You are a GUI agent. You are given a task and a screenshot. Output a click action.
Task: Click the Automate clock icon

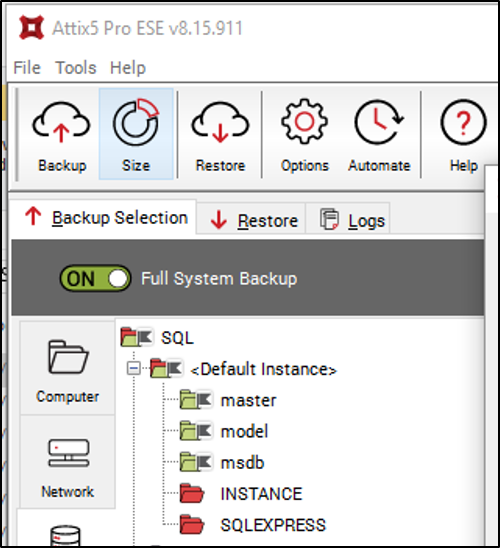click(x=379, y=122)
